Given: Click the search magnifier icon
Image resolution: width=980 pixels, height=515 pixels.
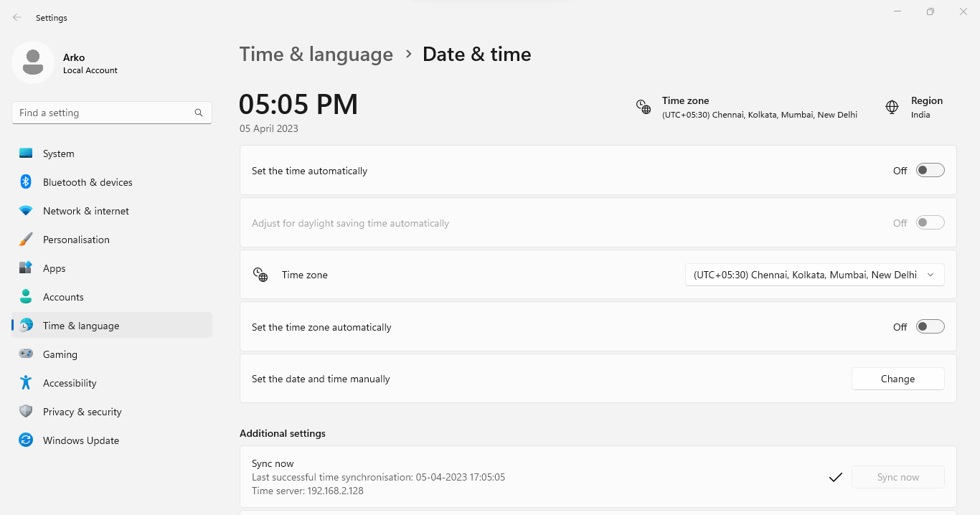Looking at the screenshot, I should tap(199, 113).
